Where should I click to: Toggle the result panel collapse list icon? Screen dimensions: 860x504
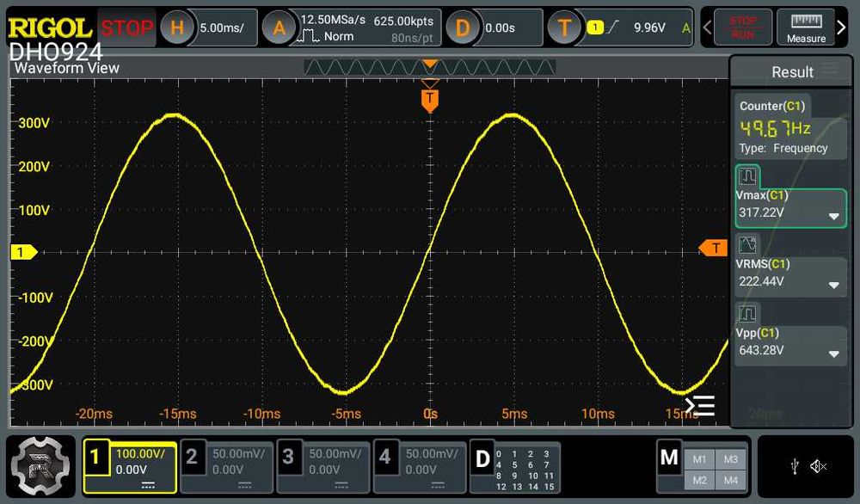tap(700, 406)
